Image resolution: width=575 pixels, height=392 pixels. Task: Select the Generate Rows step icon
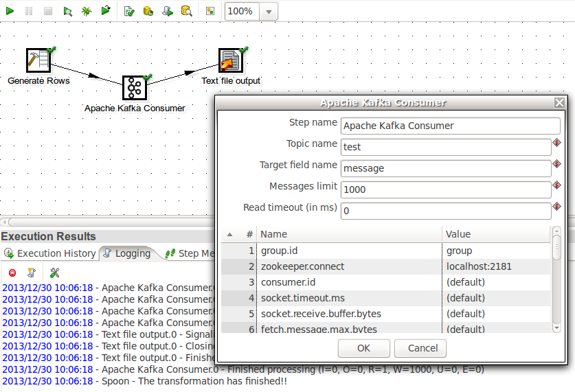[38, 60]
